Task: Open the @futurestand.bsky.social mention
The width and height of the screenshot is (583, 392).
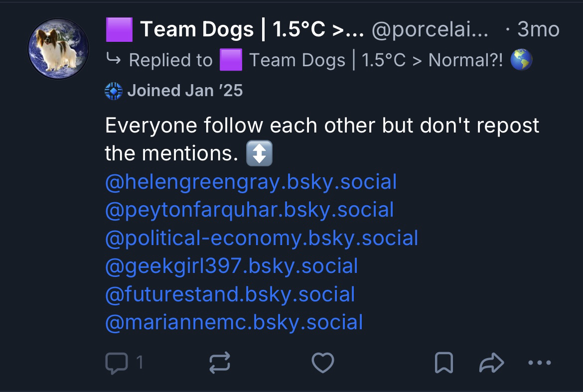Action: [x=230, y=294]
